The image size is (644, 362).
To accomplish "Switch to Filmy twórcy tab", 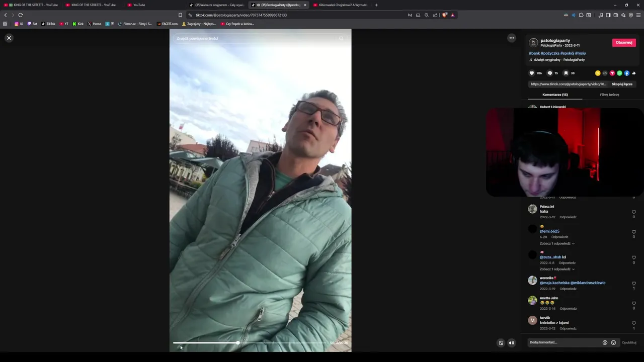I will 609,95.
